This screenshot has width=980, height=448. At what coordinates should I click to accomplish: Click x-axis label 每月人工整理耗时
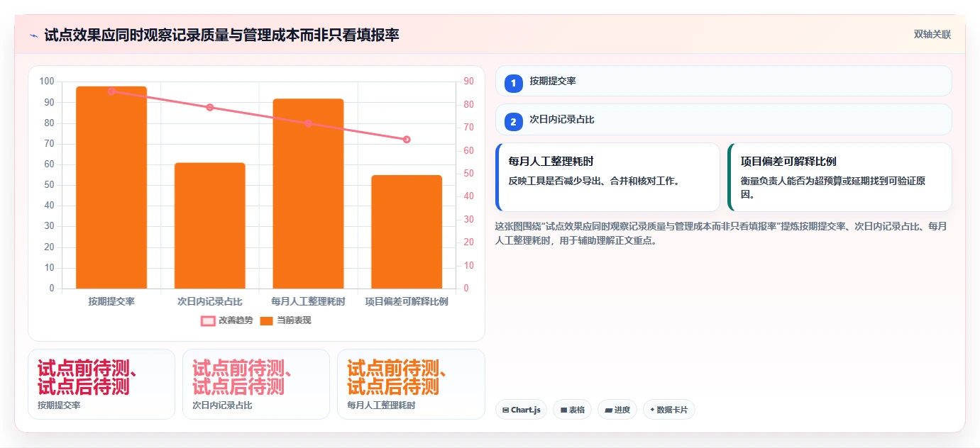[x=308, y=302]
